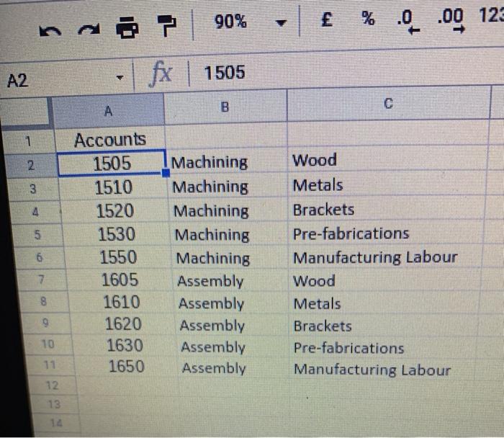
Task: Click the blue fill handle of cell A2
Action: click(x=166, y=174)
